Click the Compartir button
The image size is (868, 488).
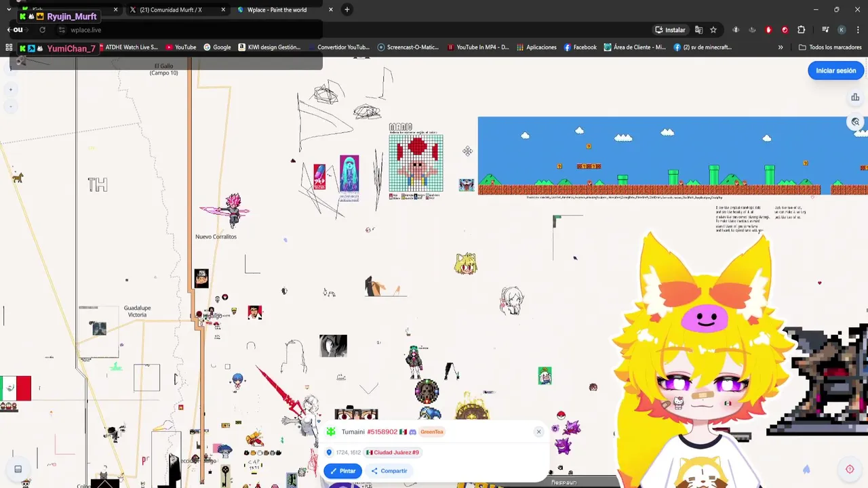[389, 471]
